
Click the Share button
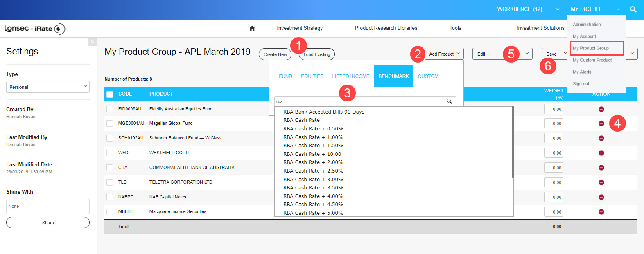pos(48,223)
